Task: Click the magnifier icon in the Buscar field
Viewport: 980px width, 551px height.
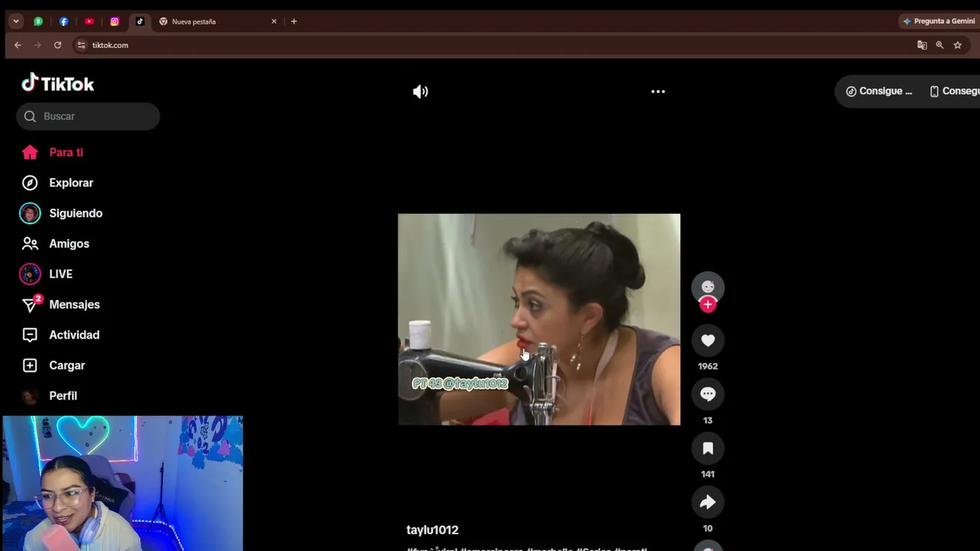Action: click(x=30, y=116)
